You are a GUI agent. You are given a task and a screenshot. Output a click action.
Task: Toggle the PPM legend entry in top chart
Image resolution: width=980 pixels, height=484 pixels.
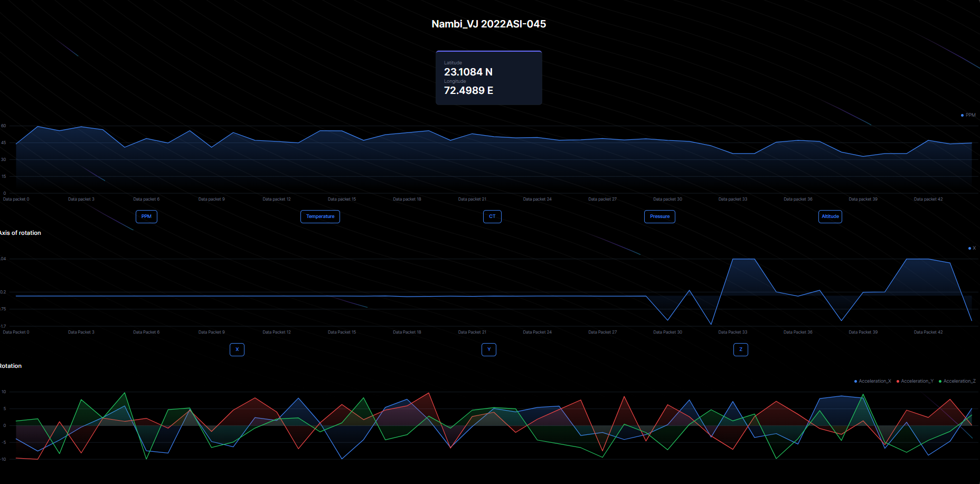point(968,115)
